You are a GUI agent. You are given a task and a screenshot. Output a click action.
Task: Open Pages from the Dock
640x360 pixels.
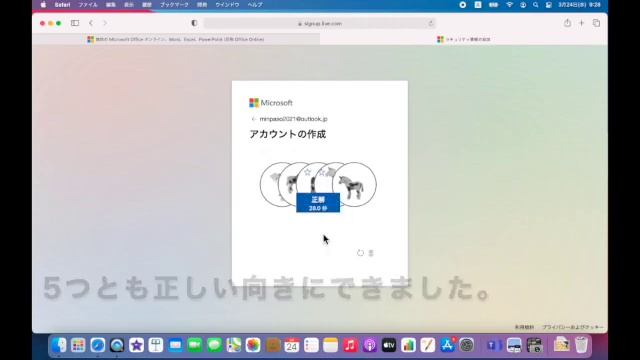428,345
